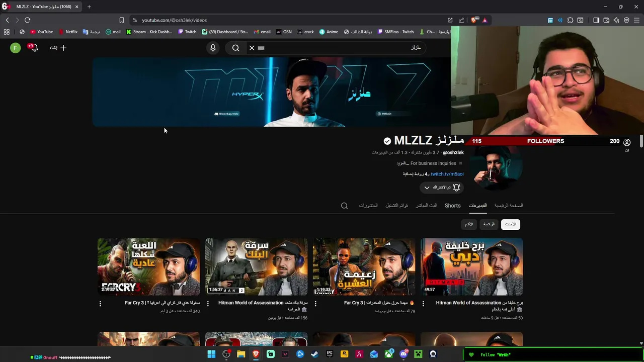Image resolution: width=644 pixels, height=362 pixels.
Task: Play the زعيمة العشيرة thumbnail
Action: 364,266
